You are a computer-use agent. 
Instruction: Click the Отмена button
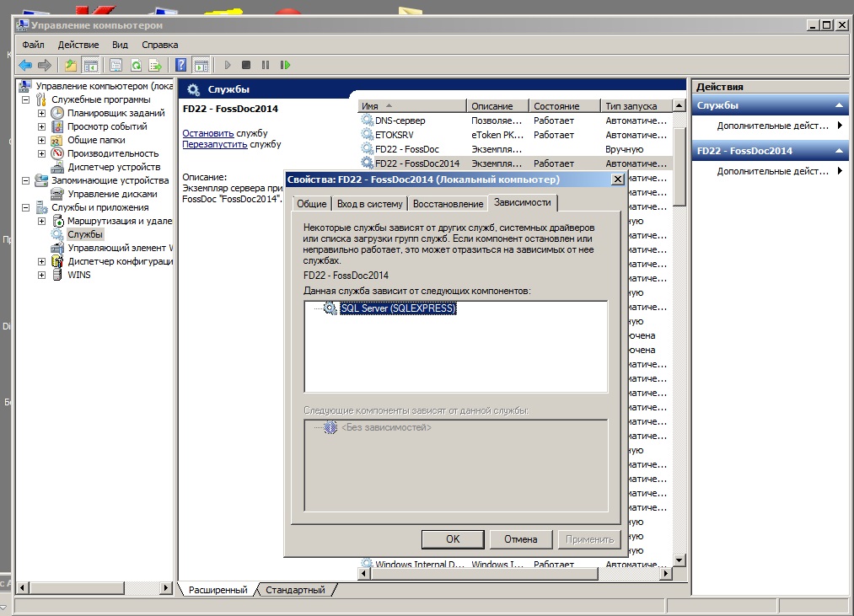click(x=521, y=539)
